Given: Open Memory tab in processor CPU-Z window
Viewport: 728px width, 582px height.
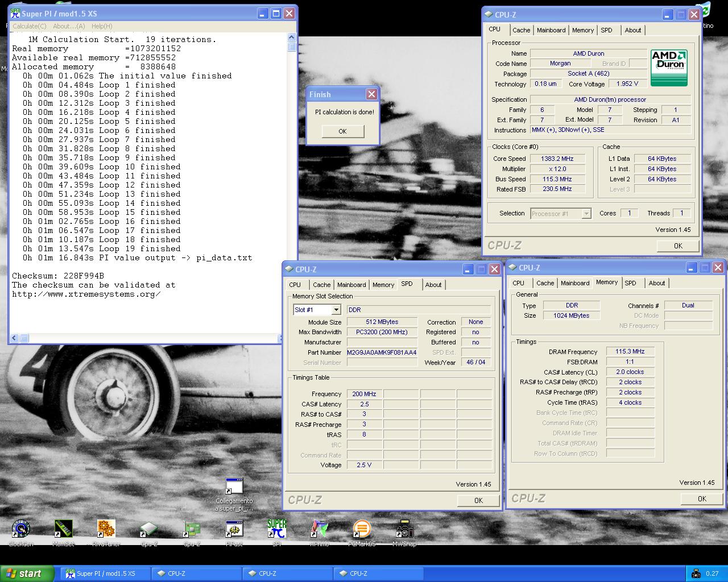Looking at the screenshot, I should (x=583, y=30).
